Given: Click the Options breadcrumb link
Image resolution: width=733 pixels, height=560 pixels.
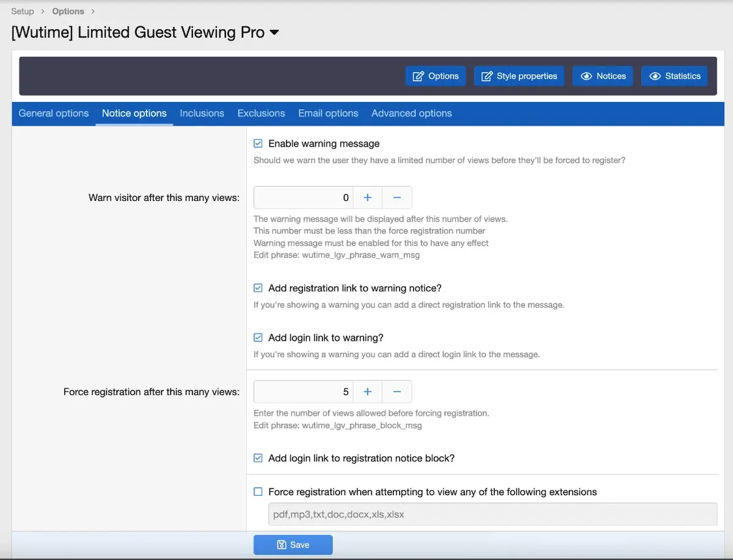Looking at the screenshot, I should [x=68, y=11].
